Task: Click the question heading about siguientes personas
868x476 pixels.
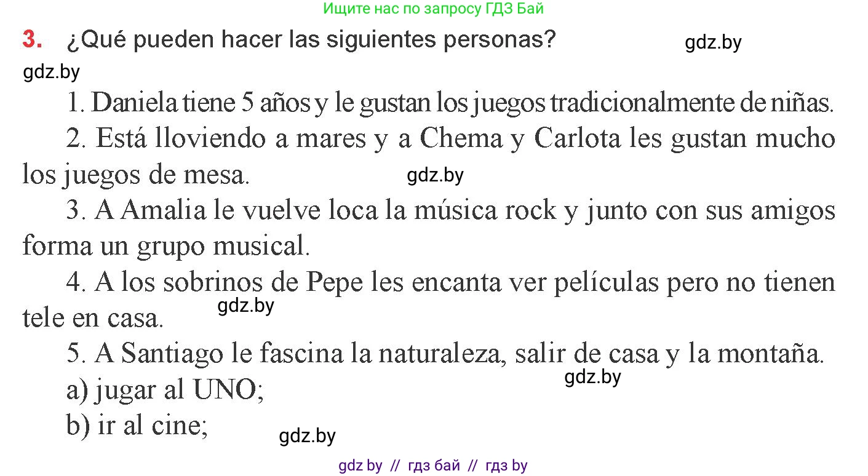Action: [311, 41]
